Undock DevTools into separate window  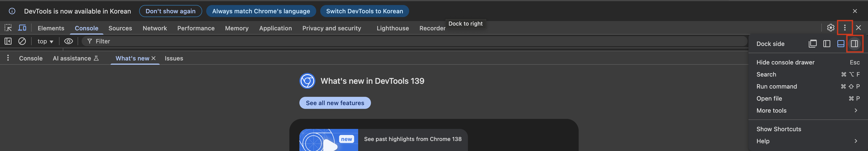(812, 44)
